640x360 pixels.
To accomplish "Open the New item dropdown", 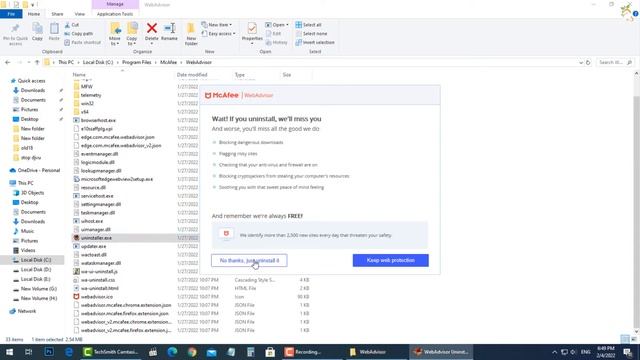I will pyautogui.click(x=217, y=25).
